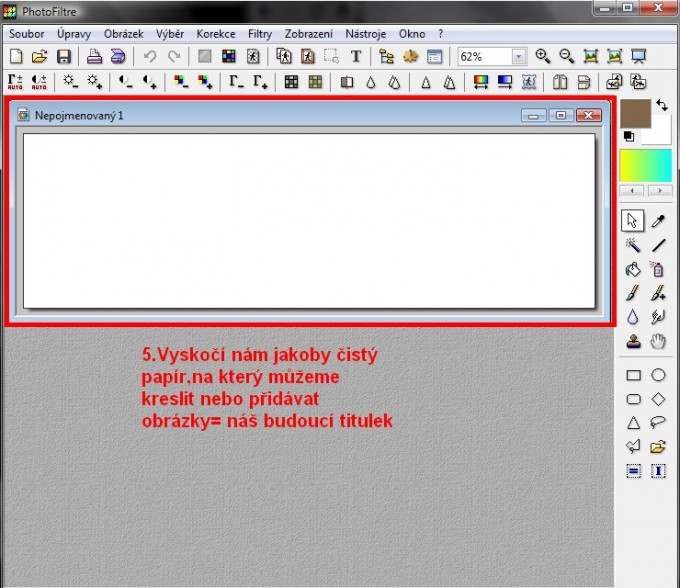Choose the rectangle selection shape
Screen dimensions: 680x588
pos(633,375)
